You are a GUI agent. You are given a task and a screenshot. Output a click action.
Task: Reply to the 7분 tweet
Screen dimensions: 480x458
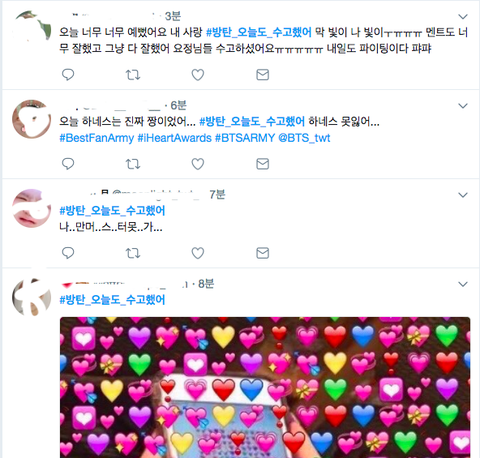tap(68, 253)
